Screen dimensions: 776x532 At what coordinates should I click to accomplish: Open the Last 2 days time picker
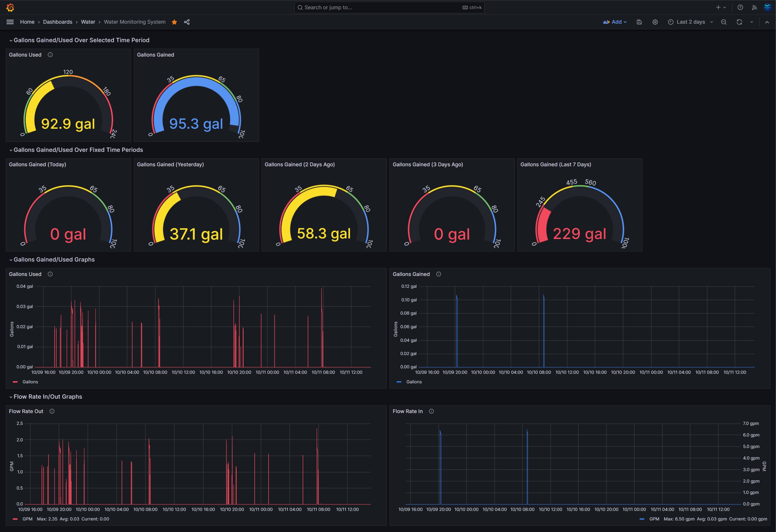(x=691, y=22)
